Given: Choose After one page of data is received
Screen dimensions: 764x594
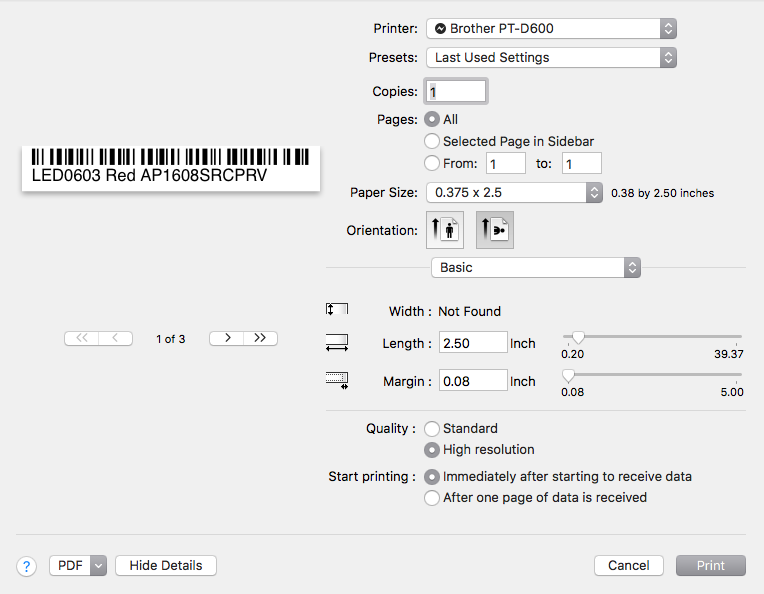Looking at the screenshot, I should pyautogui.click(x=432, y=498).
